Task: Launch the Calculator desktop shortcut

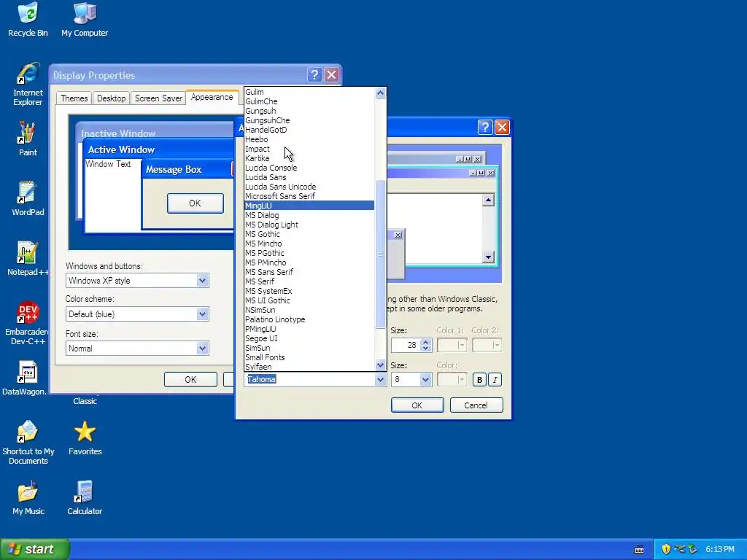Action: 85,498
